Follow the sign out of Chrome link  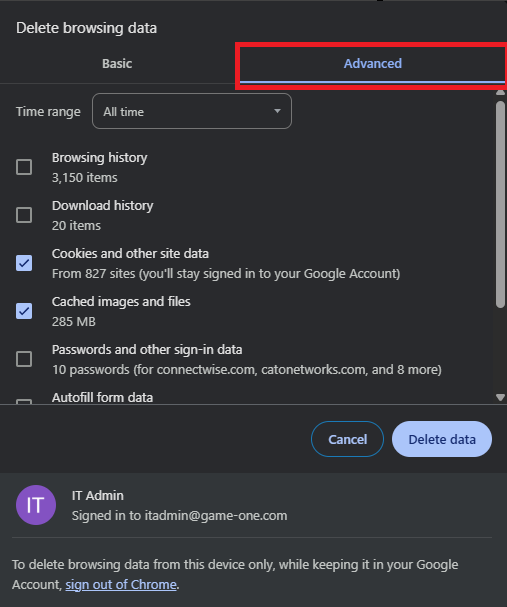[121, 584]
